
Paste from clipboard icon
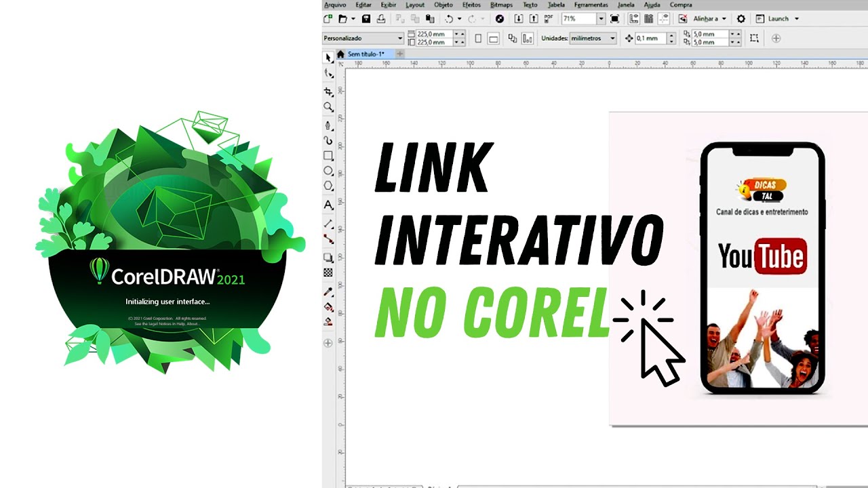(430, 19)
